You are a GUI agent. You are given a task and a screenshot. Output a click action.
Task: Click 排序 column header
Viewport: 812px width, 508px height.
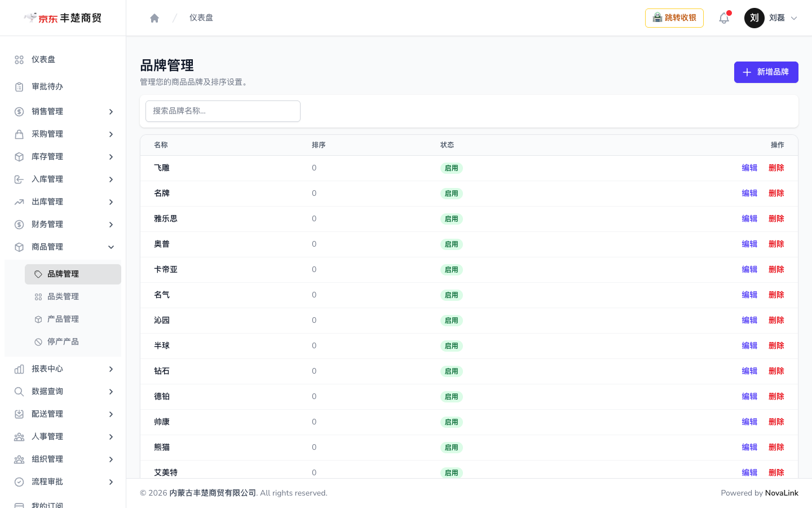click(x=319, y=145)
